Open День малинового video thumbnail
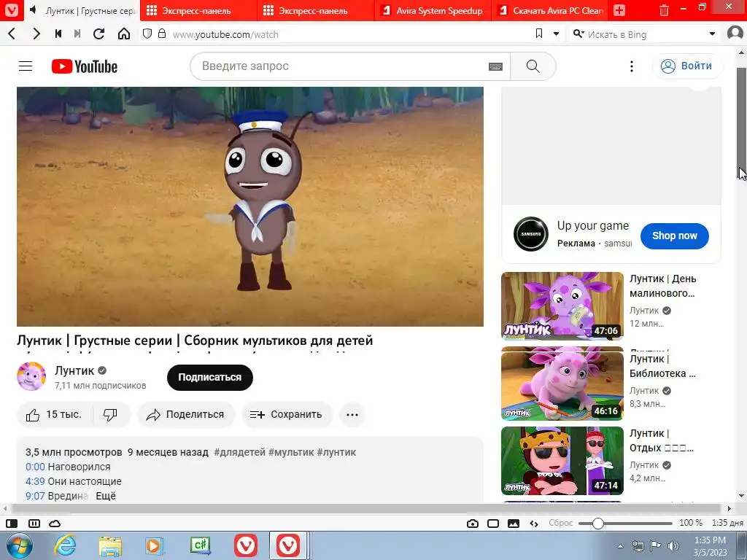The height and width of the screenshot is (560, 747). pos(562,306)
